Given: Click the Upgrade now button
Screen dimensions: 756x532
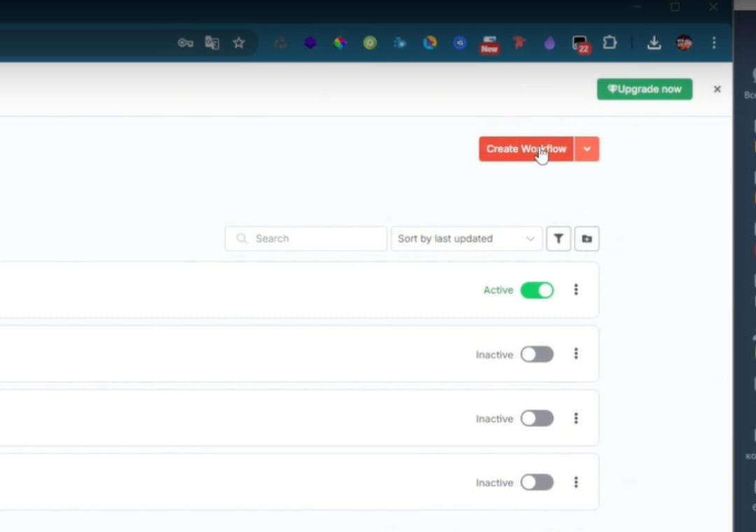Looking at the screenshot, I should 644,89.
